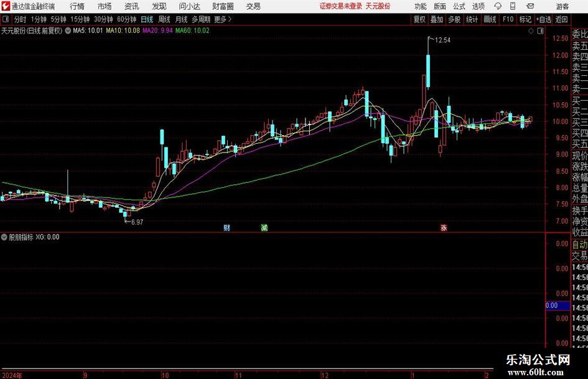Screen dimensions: 588x379
Task: Open the F10 company info button
Action: [508, 19]
